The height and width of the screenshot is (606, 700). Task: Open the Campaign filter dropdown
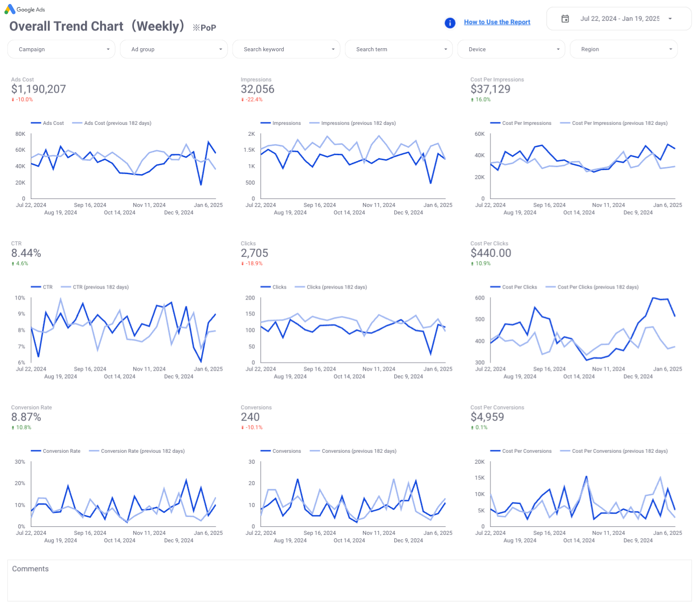61,49
